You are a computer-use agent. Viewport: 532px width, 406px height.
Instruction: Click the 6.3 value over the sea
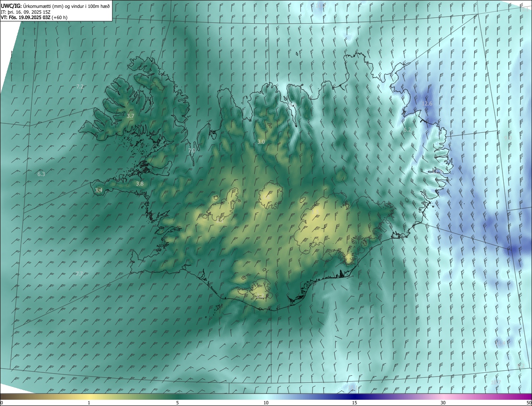(x=41, y=174)
